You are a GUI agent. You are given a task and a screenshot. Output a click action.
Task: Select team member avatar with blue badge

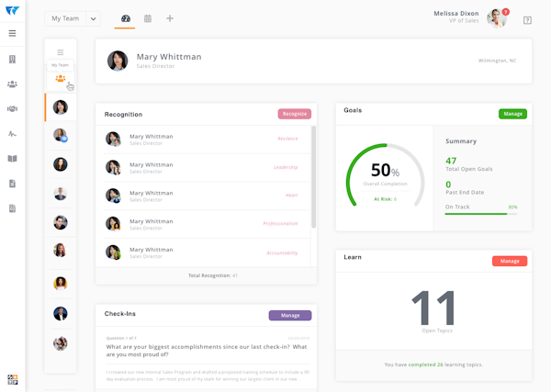pos(61,135)
